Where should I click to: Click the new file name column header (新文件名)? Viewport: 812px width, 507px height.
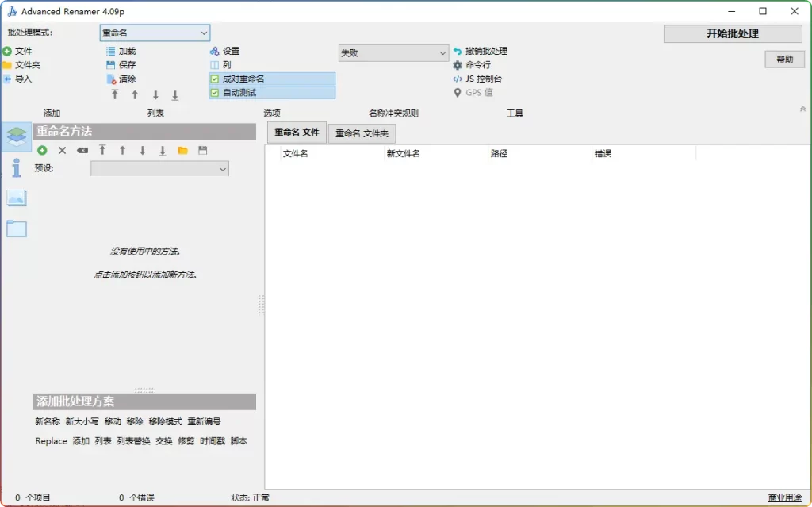point(403,153)
